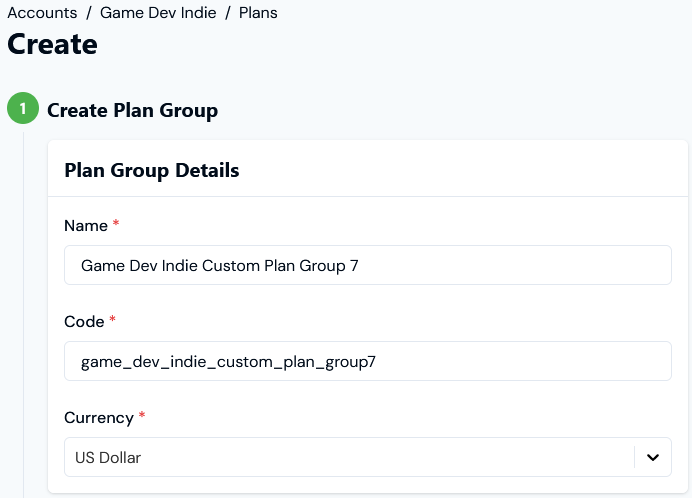The height and width of the screenshot is (498, 692).
Task: Focus the Code input field
Action: click(368, 361)
